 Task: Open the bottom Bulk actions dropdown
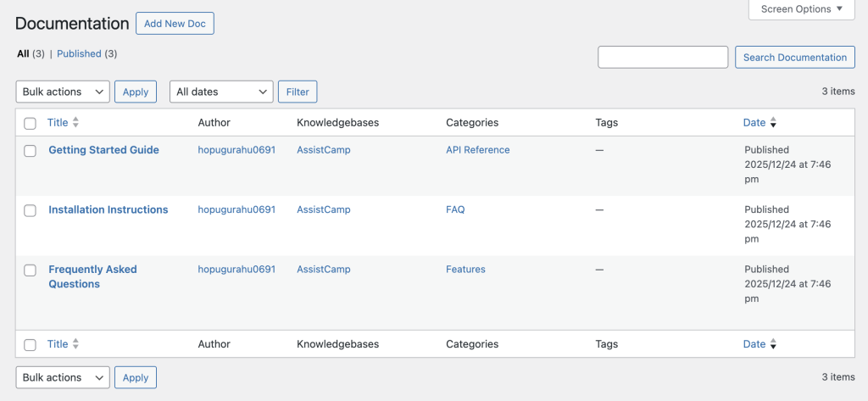(63, 377)
